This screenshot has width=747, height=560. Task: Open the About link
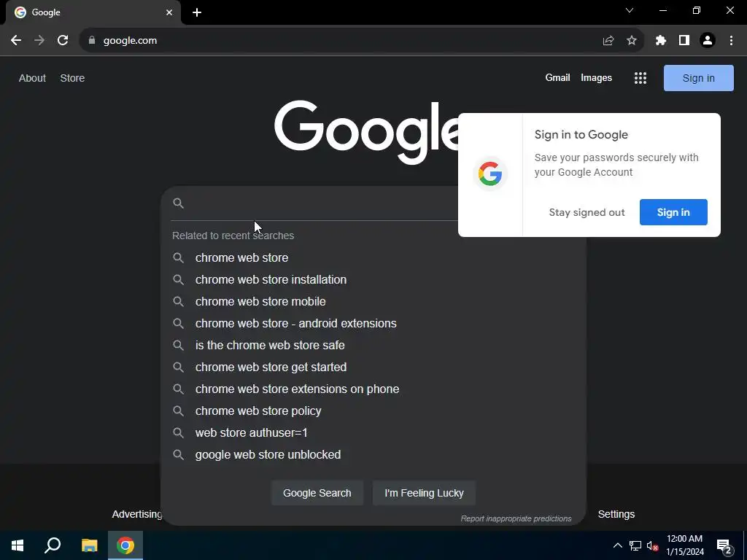click(x=32, y=78)
